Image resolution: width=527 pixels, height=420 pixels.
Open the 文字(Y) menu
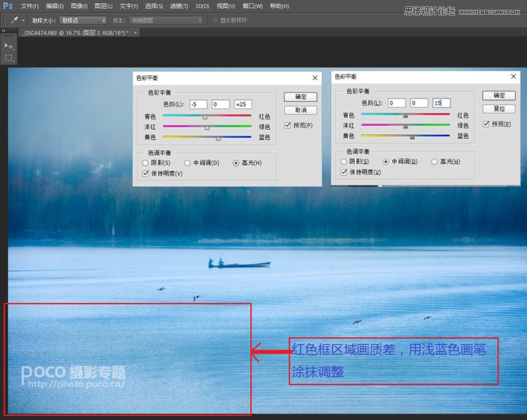(x=129, y=6)
